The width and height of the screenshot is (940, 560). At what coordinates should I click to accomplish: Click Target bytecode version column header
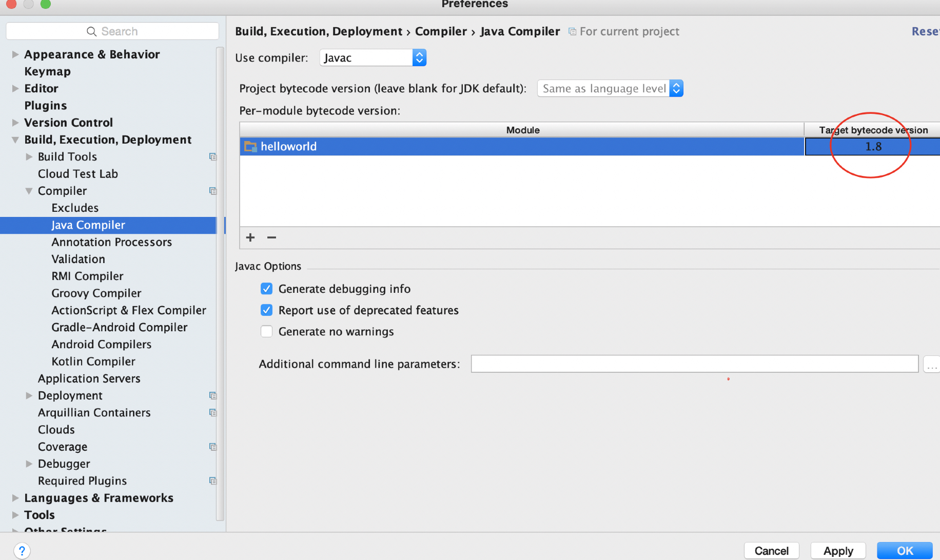tap(873, 130)
